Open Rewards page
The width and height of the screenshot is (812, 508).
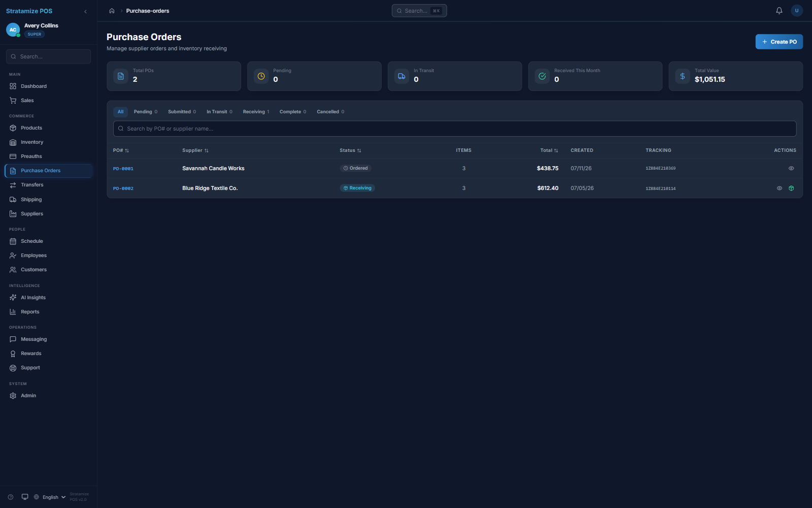[x=48, y=354]
